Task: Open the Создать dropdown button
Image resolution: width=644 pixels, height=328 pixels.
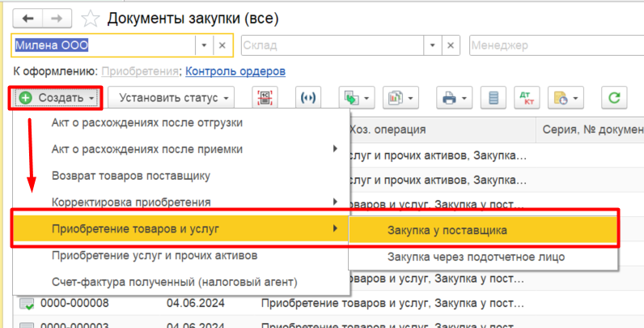Action: click(x=56, y=98)
